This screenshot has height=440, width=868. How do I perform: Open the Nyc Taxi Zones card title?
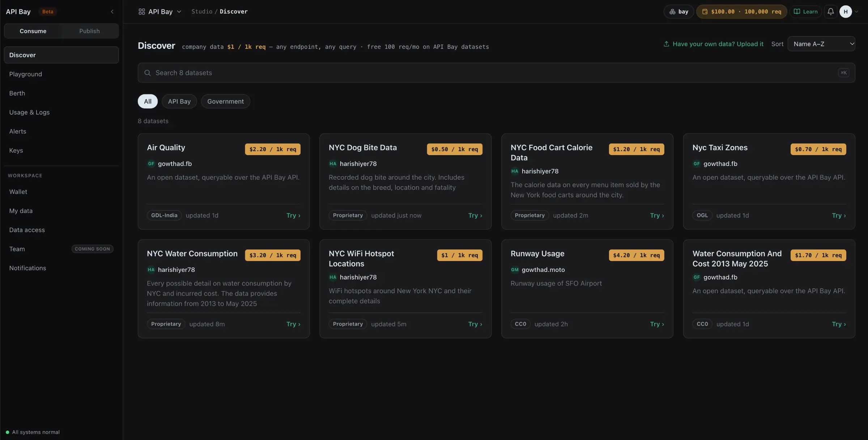[720, 148]
